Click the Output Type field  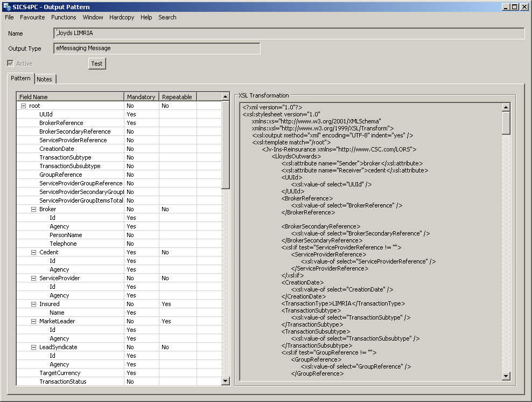pyautogui.click(x=157, y=48)
